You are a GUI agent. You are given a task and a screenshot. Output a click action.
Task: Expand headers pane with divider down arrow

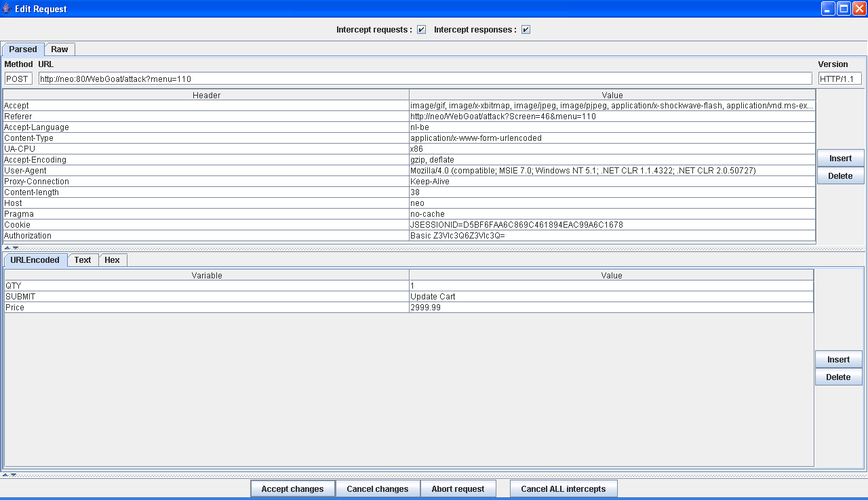[x=15, y=248]
